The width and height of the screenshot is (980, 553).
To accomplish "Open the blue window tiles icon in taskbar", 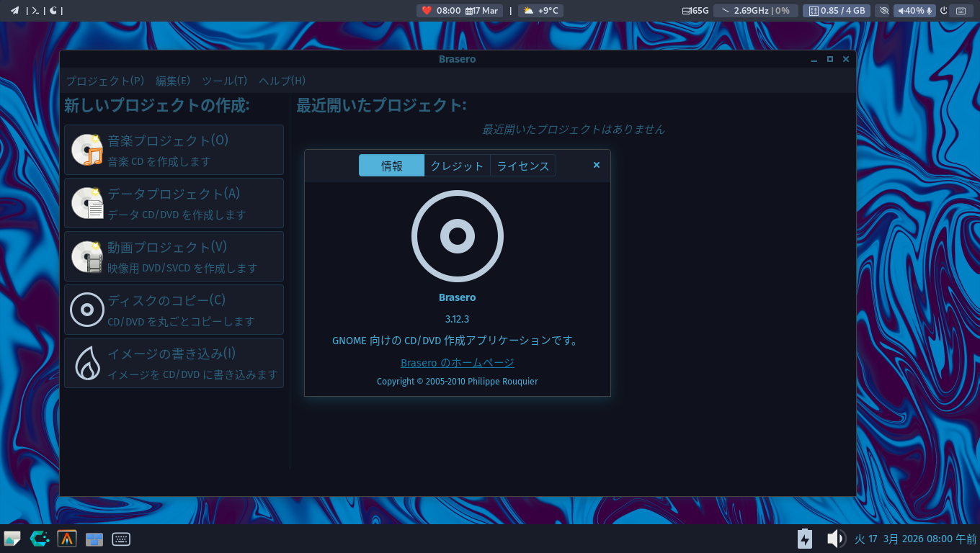I will 94,539.
